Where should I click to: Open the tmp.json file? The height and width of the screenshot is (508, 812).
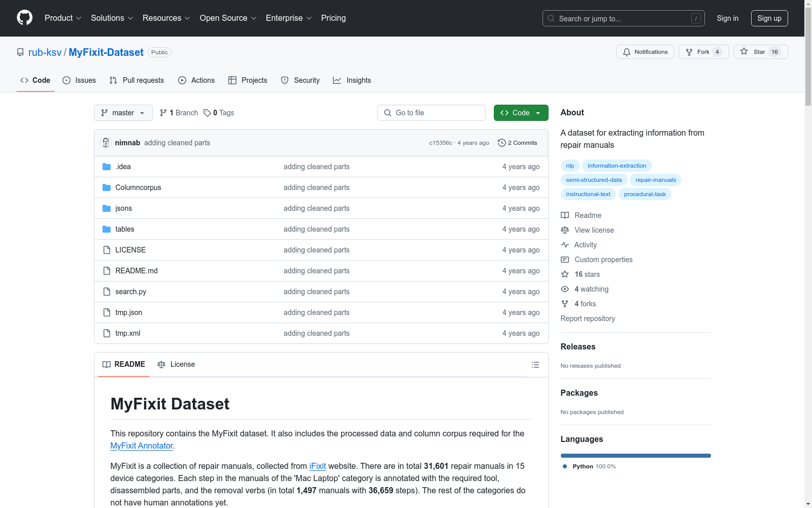[x=129, y=312]
